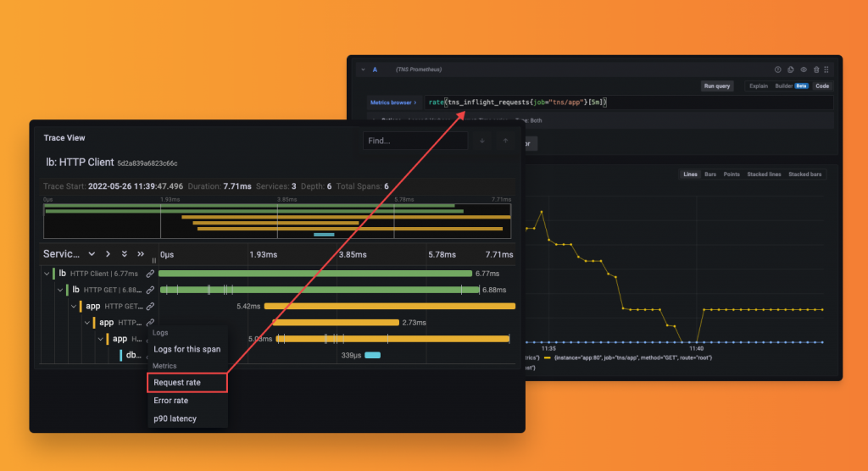Open links icon for first app HTTP GET span
868x471 pixels.
(150, 306)
